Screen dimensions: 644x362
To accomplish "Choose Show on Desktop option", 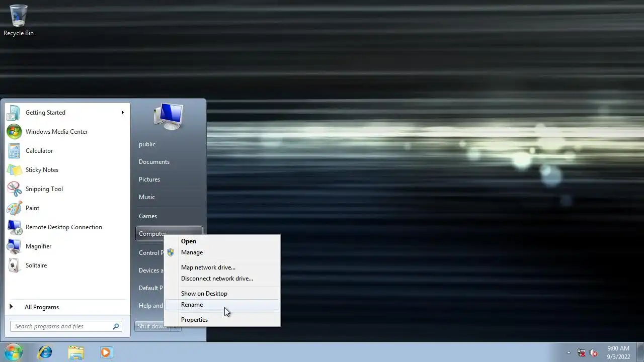I will pos(222,294).
